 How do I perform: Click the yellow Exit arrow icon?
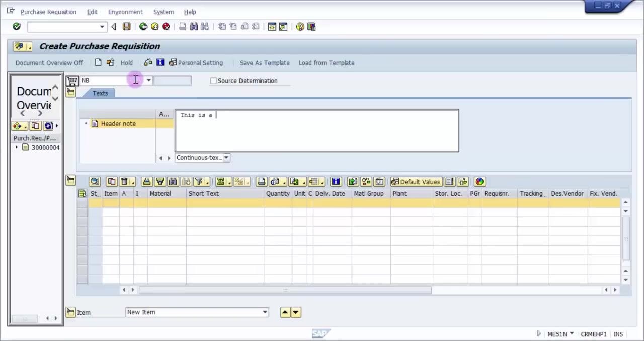pyautogui.click(x=154, y=27)
